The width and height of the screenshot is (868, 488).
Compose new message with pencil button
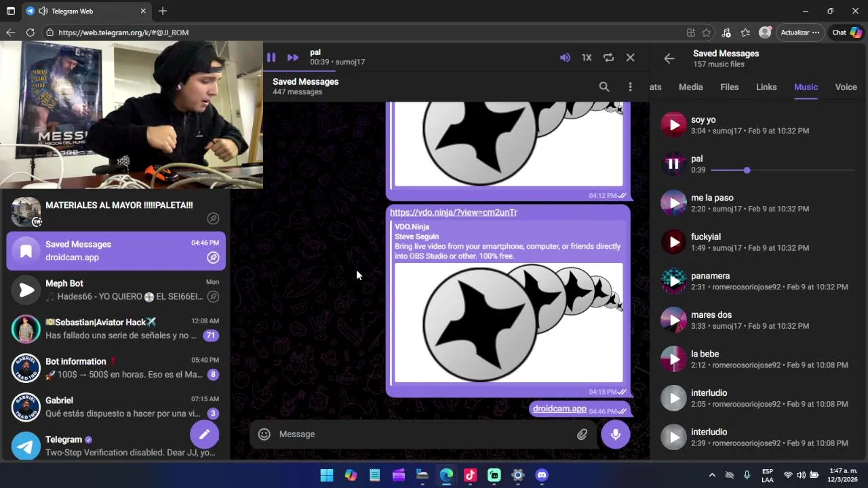pyautogui.click(x=204, y=434)
